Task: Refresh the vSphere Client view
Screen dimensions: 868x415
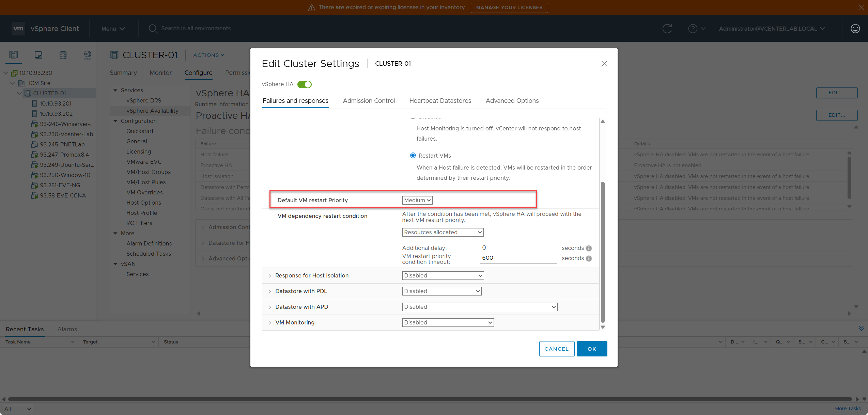Action: point(667,29)
